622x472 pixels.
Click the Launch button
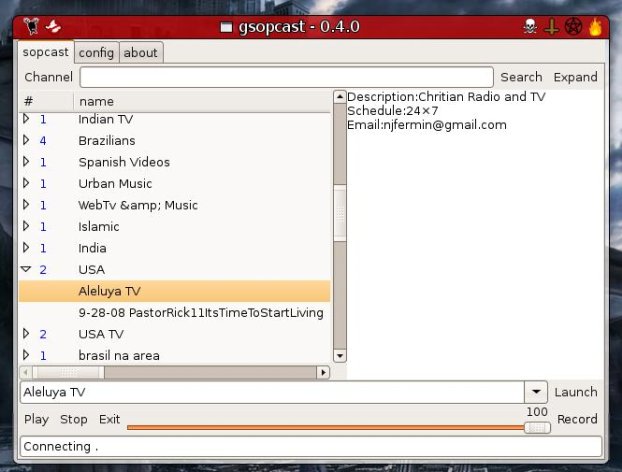pos(576,392)
